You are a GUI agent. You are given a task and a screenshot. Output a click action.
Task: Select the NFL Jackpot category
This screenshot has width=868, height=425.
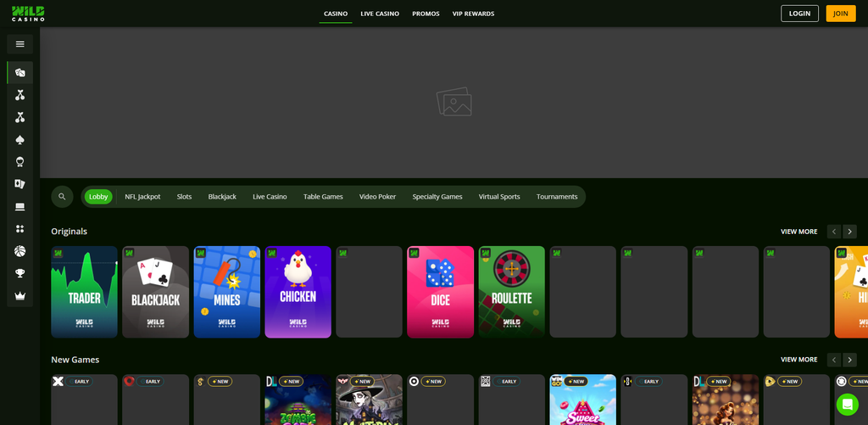(142, 197)
